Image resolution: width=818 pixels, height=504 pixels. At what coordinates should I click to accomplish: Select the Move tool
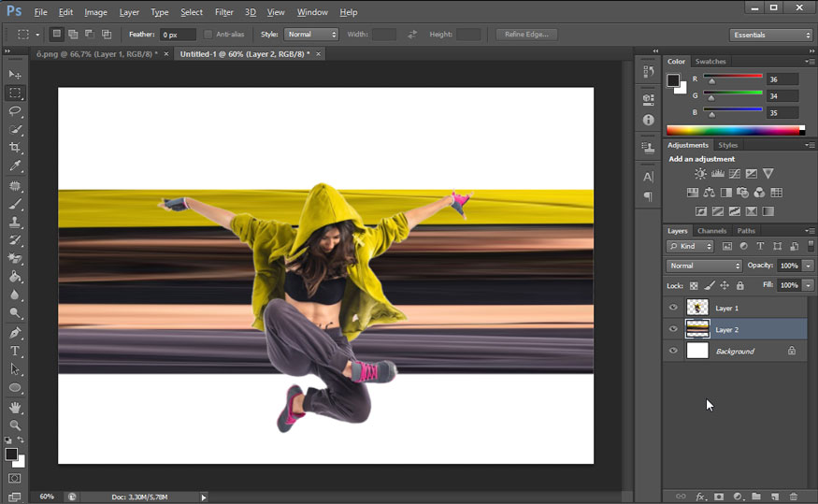(15, 74)
